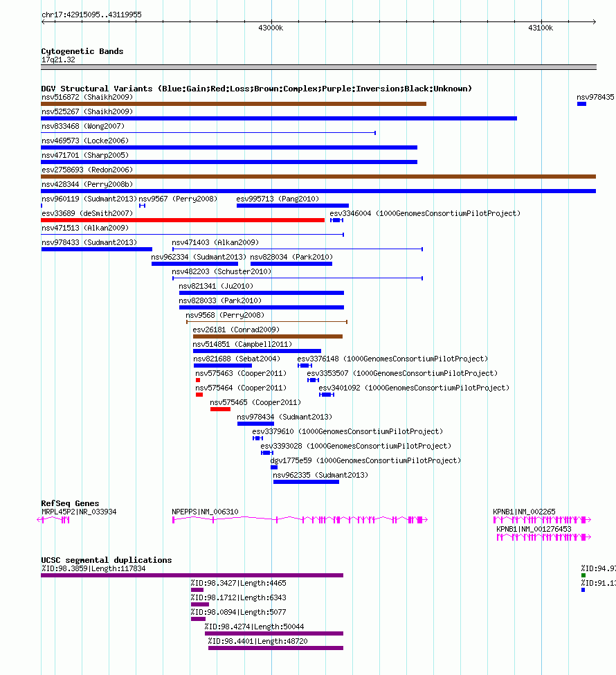Click the nsv9567 (Perry2008) small feature
Viewport: 616px width, 675px height.
[143, 206]
